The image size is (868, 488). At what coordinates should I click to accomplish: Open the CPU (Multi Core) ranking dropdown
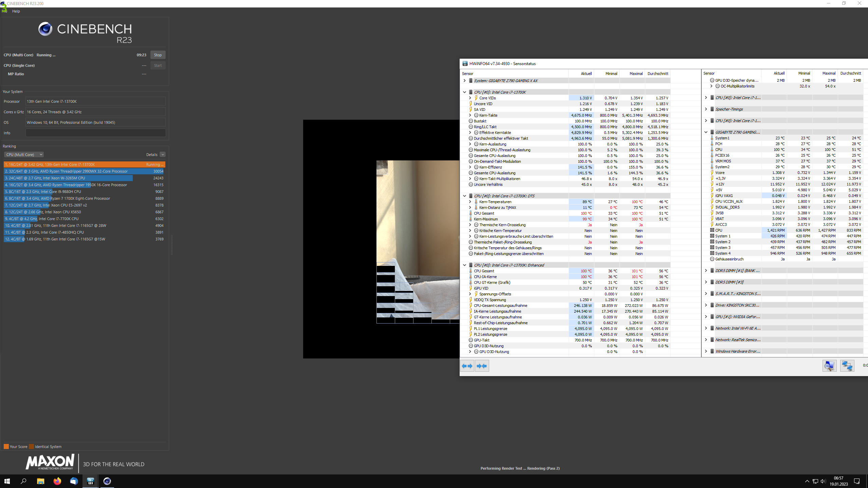click(24, 155)
